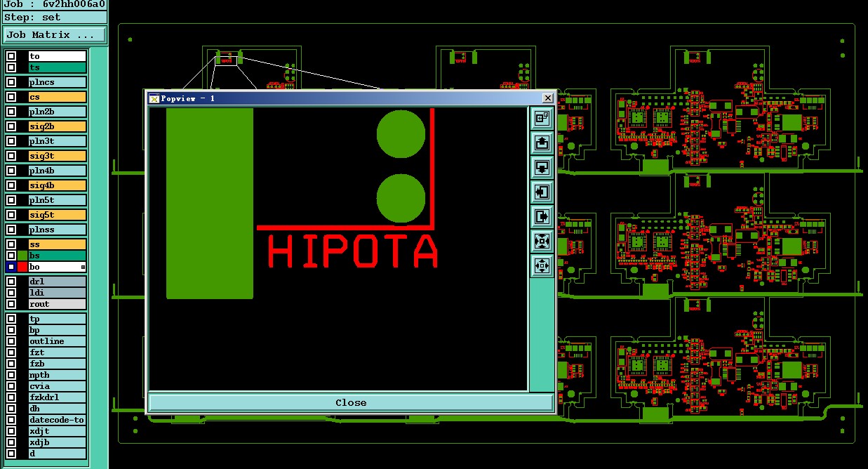Select the fzt layer name

click(58, 352)
